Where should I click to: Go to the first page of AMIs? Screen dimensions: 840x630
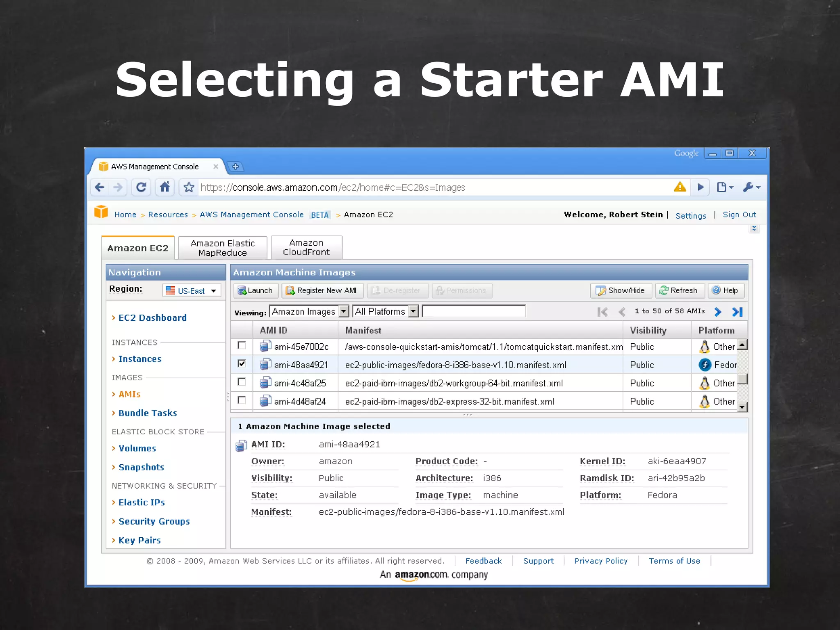603,312
